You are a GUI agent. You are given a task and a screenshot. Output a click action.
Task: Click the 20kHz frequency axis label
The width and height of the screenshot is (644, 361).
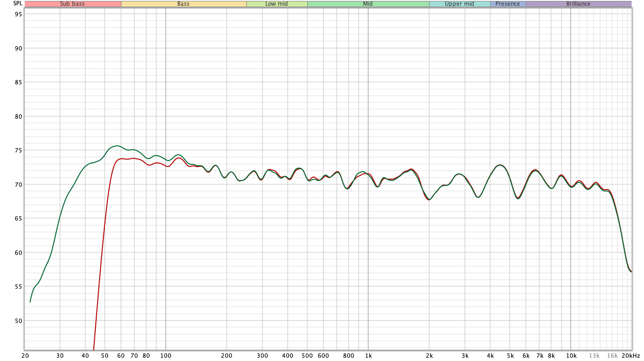pyautogui.click(x=631, y=356)
